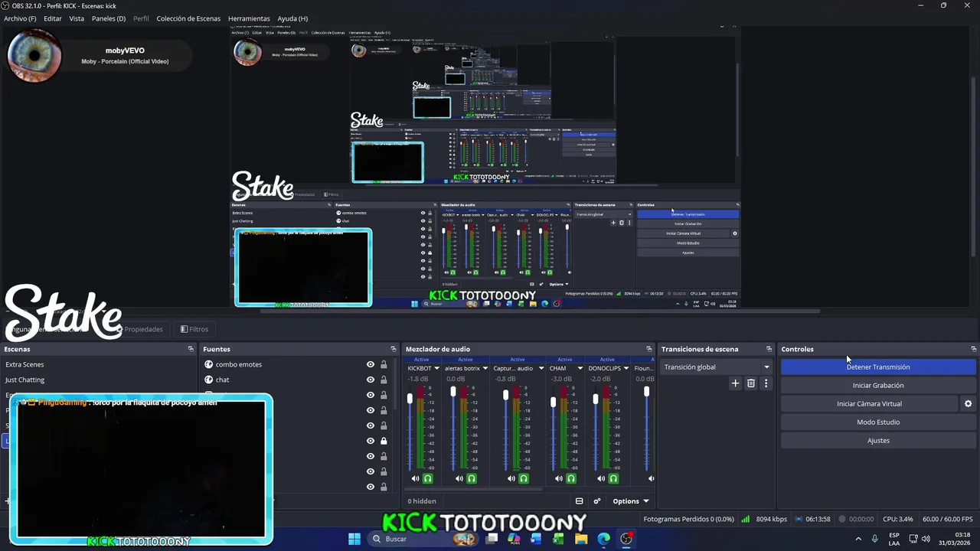980x551 pixels.
Task: Hide the combo emotes source
Action: (371, 364)
